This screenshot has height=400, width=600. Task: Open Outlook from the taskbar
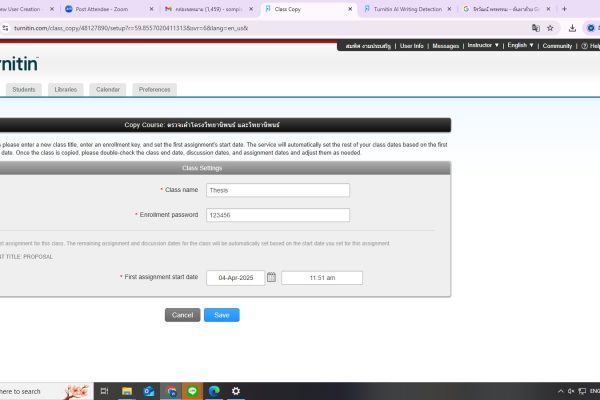pyautogui.click(x=148, y=391)
